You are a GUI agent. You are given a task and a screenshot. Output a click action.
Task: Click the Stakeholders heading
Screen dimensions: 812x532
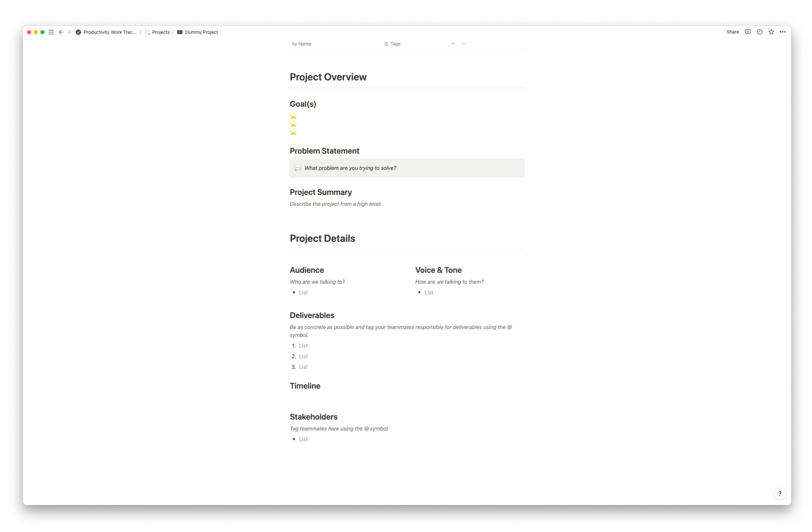click(313, 417)
